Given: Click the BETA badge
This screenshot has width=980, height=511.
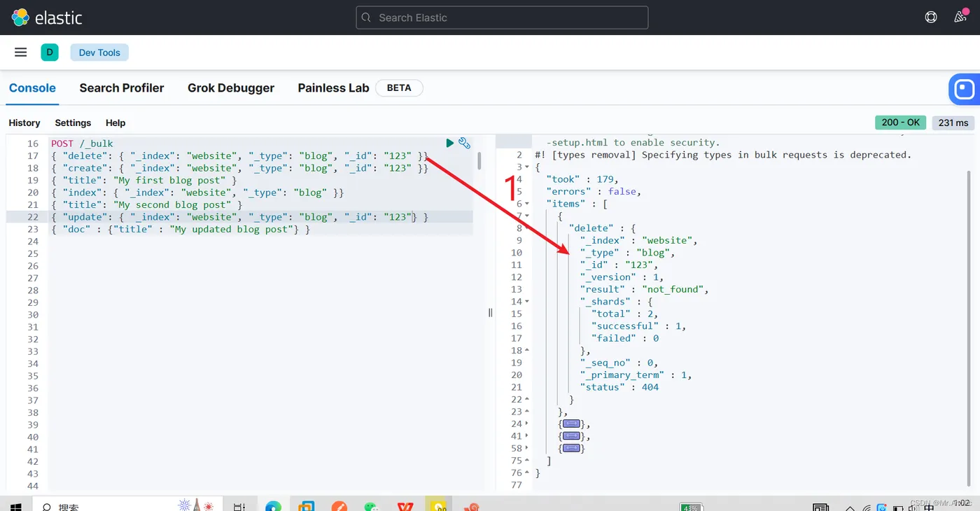Looking at the screenshot, I should pyautogui.click(x=399, y=87).
